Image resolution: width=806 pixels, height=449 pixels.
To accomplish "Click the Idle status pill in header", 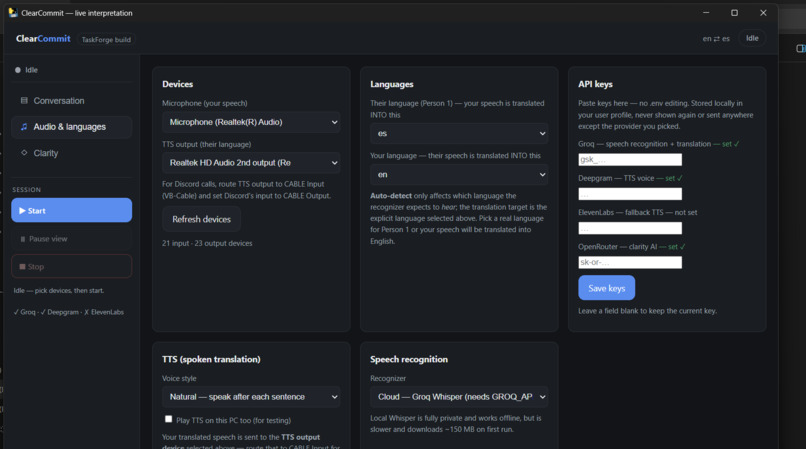I will click(x=752, y=38).
